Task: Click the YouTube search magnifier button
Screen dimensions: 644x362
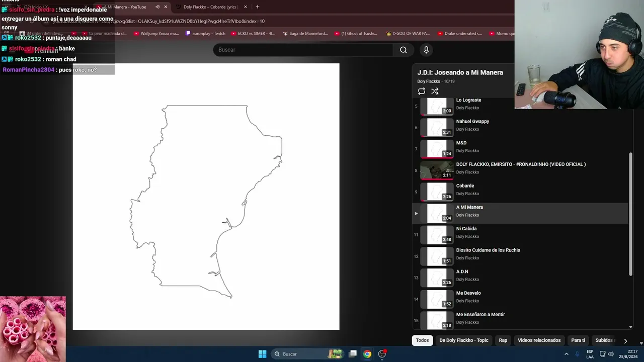Action: (x=404, y=50)
